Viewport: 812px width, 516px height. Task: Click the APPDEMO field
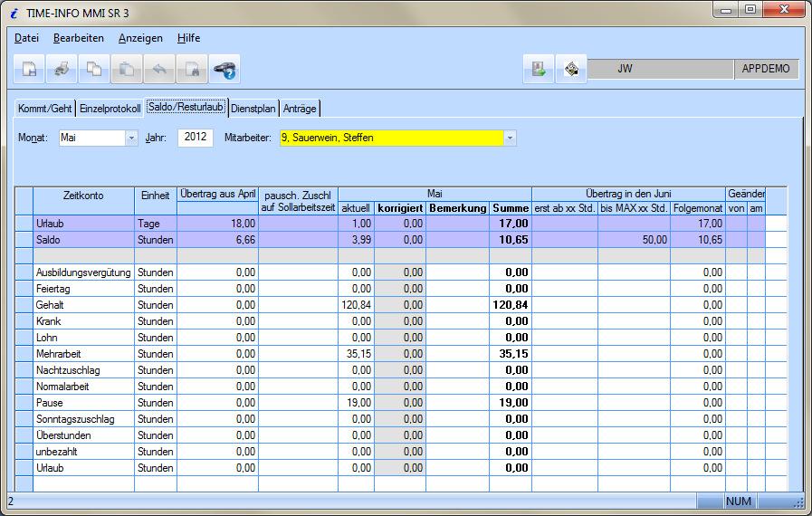click(766, 69)
